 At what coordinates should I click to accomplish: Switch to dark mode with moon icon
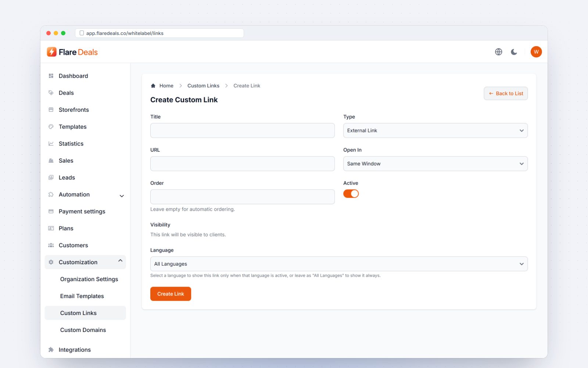(514, 52)
